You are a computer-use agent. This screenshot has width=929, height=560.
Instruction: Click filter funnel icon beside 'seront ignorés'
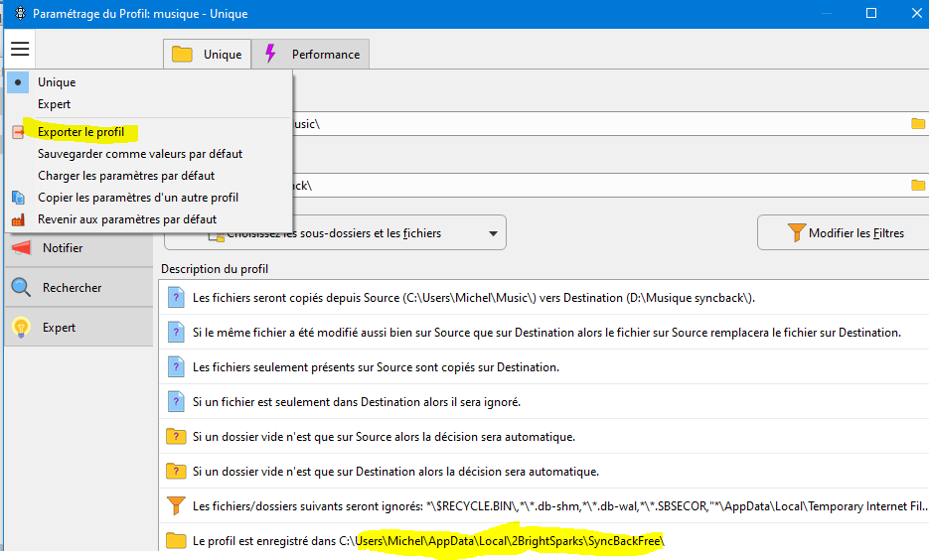[x=176, y=505]
